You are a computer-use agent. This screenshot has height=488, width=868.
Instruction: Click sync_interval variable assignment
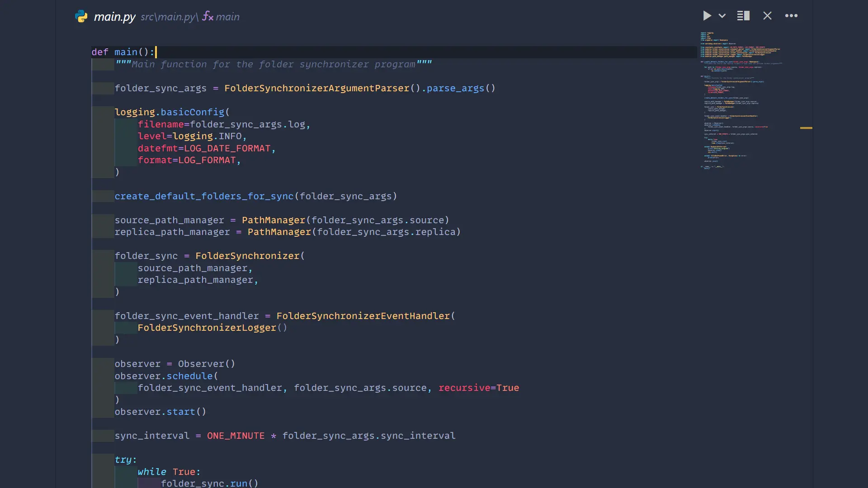tap(152, 436)
